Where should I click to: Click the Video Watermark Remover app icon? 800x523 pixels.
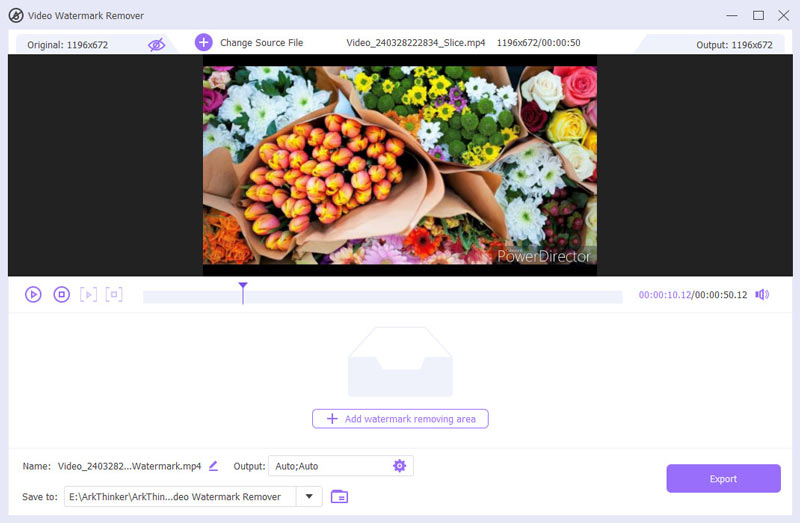coord(16,15)
